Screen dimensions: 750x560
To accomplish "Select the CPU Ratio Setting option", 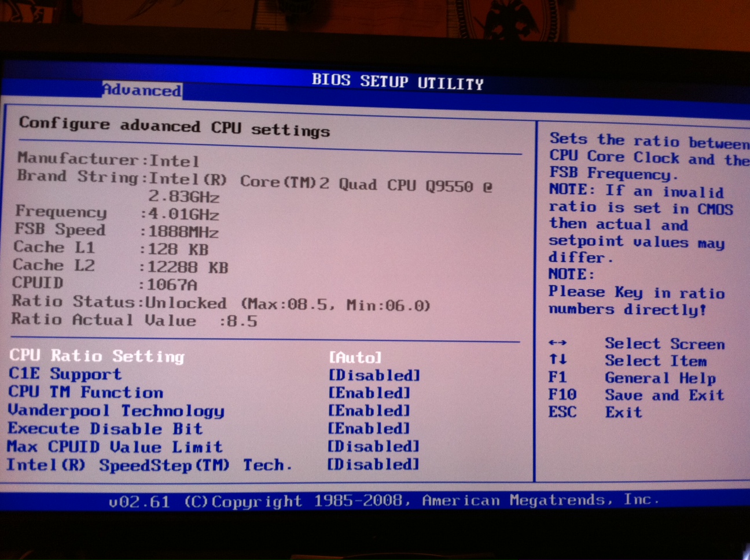I will pos(97,356).
